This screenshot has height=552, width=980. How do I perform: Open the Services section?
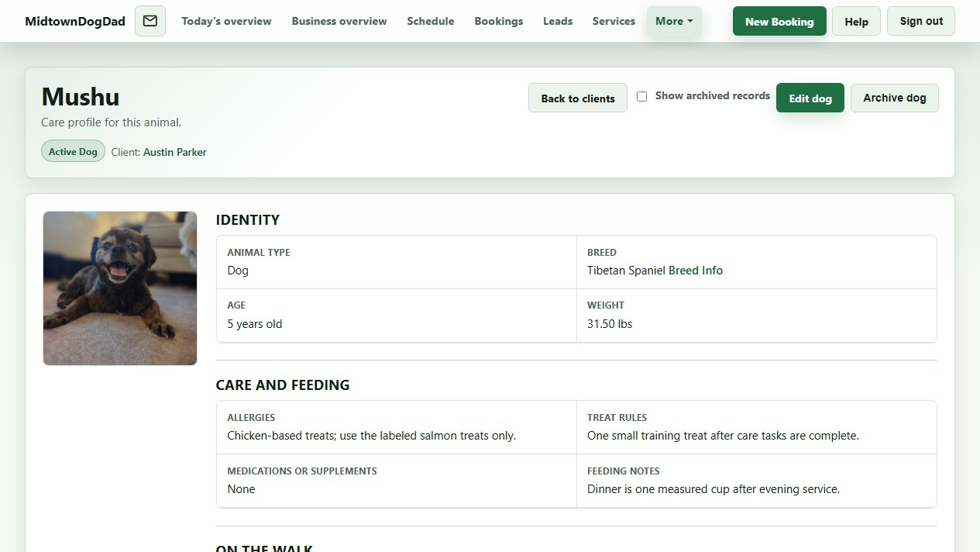tap(614, 21)
